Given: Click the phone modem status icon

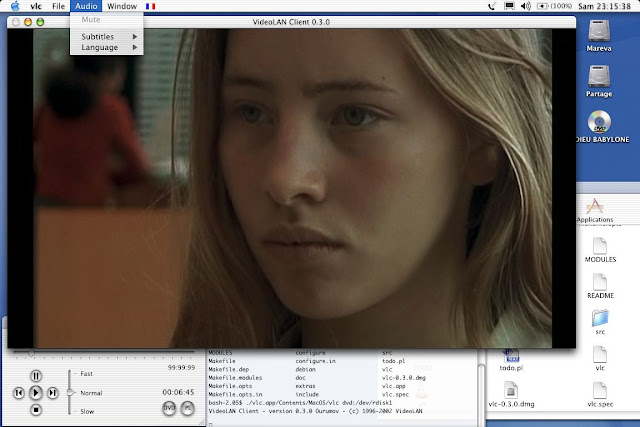Looking at the screenshot, I should 492,6.
